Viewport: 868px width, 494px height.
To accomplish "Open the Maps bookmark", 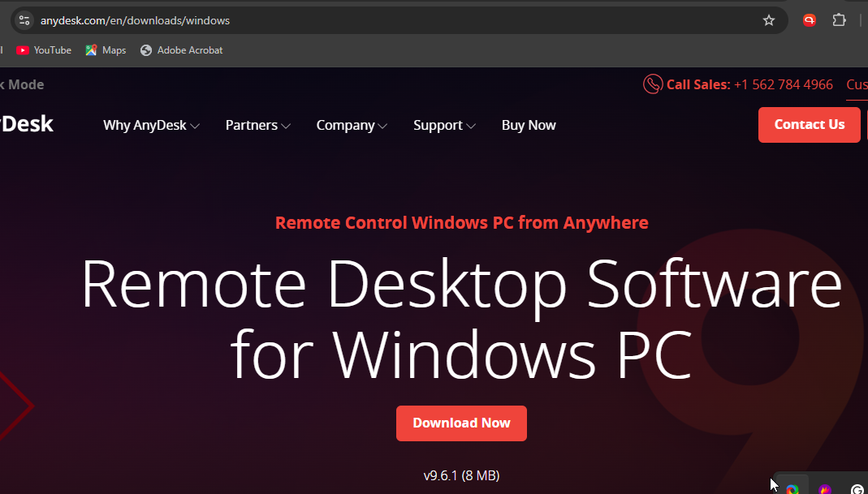I will 106,50.
